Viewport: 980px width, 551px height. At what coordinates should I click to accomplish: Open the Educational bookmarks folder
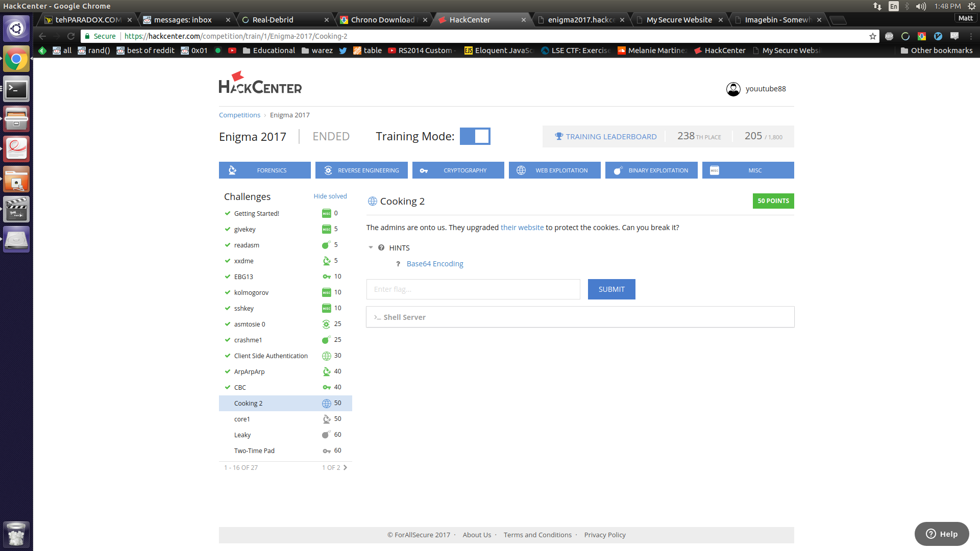pos(269,51)
